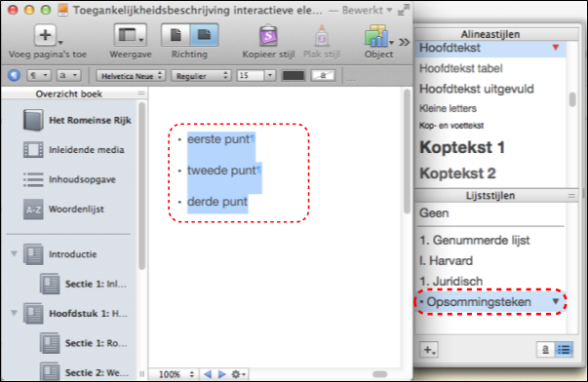This screenshot has width=588, height=382.
Task: Collapse the Hoofdstuk 1 disclosure triangle
Action: (14, 313)
